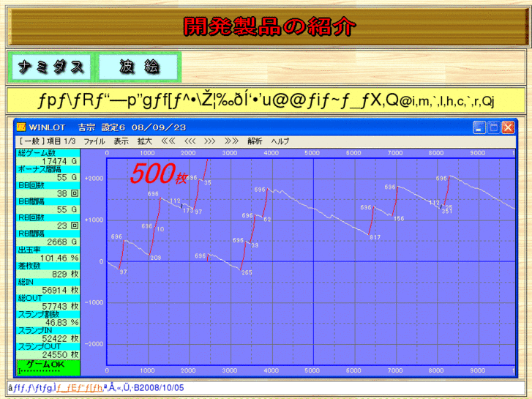
Task: Open the ヘルプ menu
Action: coord(280,141)
